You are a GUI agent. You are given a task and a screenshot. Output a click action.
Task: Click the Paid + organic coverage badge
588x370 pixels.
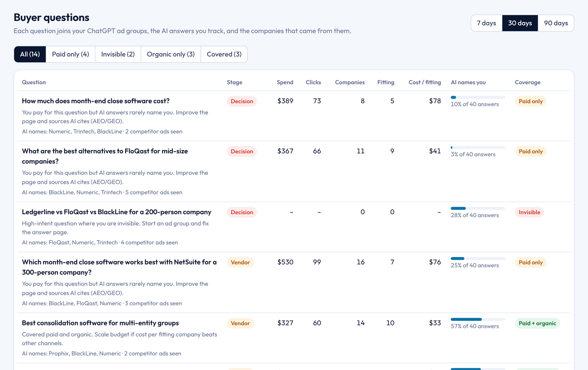[x=537, y=323]
